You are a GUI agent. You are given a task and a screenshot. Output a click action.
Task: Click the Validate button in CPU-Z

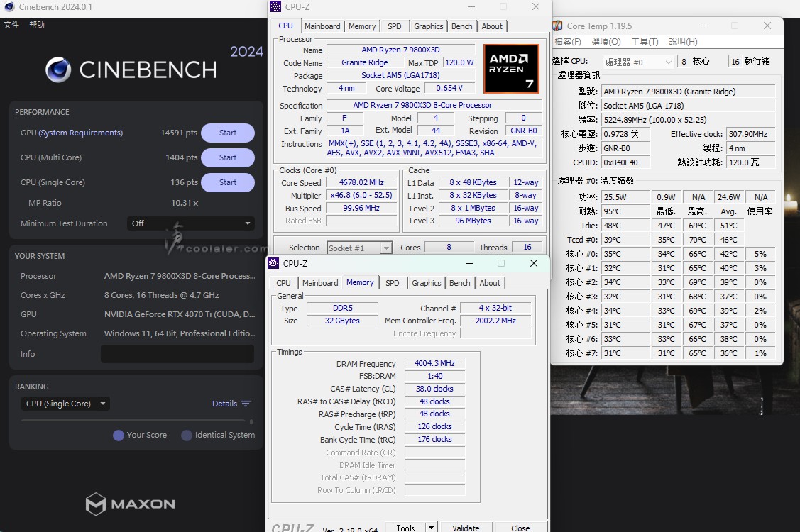pyautogui.click(x=466, y=528)
